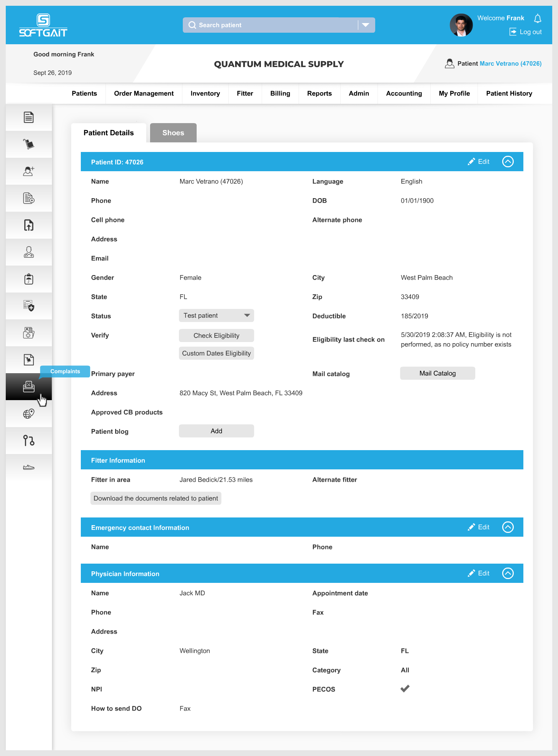
Task: Open the Order Management menu
Action: tap(144, 93)
